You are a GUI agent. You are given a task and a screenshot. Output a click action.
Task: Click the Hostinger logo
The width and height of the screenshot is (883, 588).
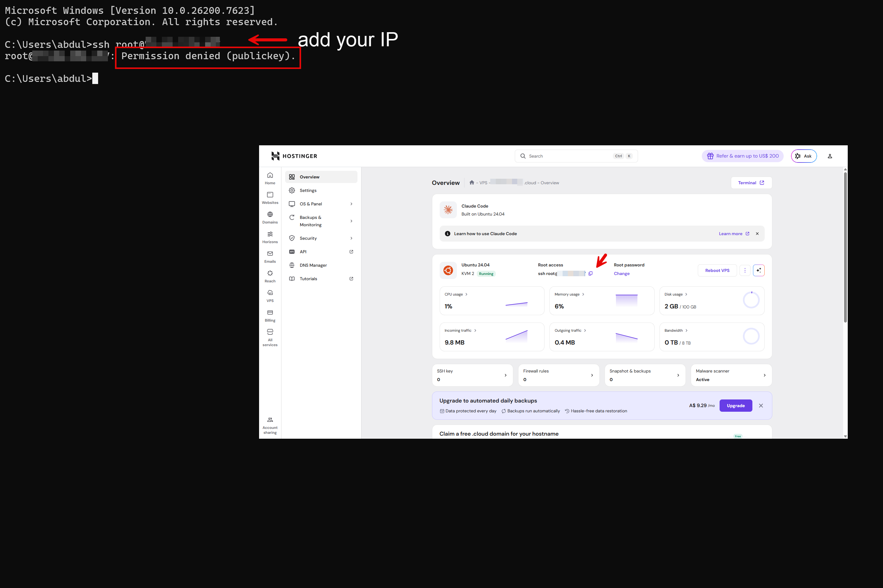pos(294,156)
